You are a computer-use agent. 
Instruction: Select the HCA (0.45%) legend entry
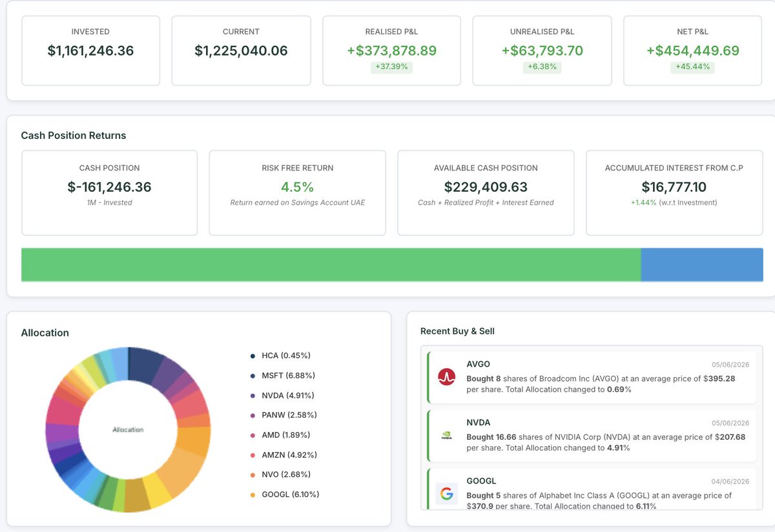(280, 356)
